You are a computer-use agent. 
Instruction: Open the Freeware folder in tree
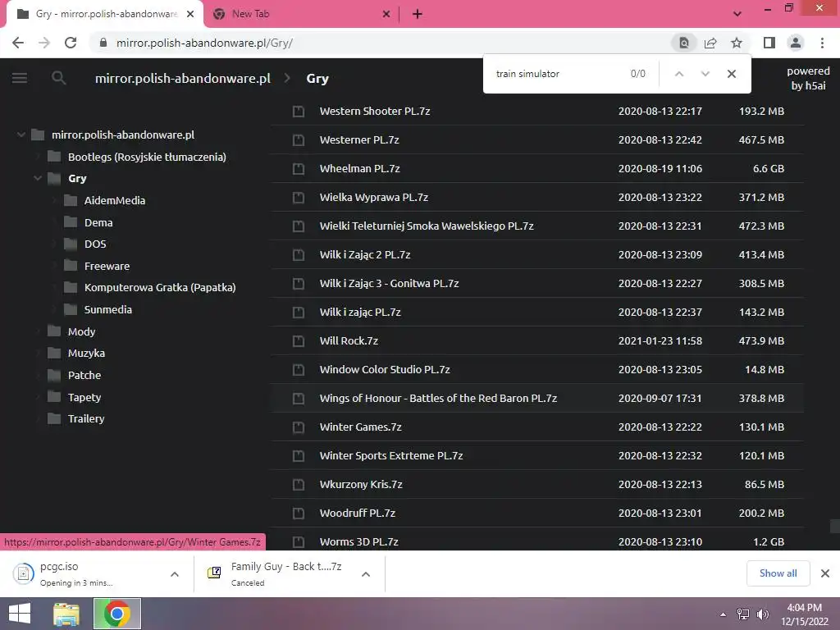[x=107, y=267]
